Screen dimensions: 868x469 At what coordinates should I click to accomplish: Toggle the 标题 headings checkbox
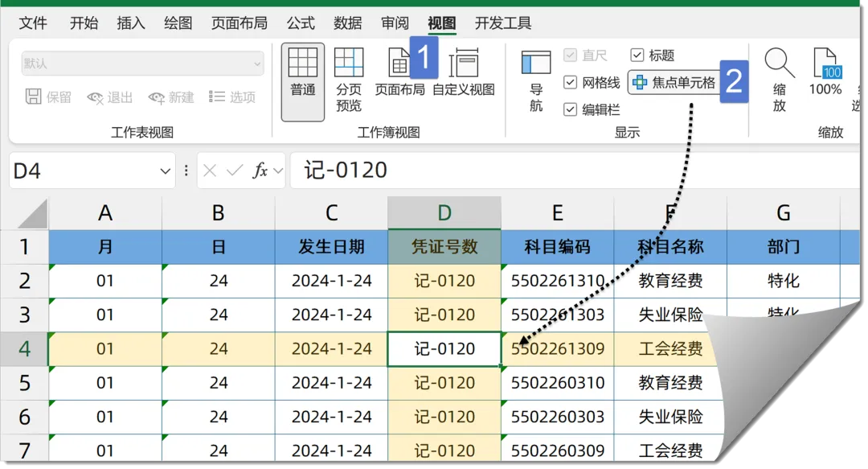(637, 55)
